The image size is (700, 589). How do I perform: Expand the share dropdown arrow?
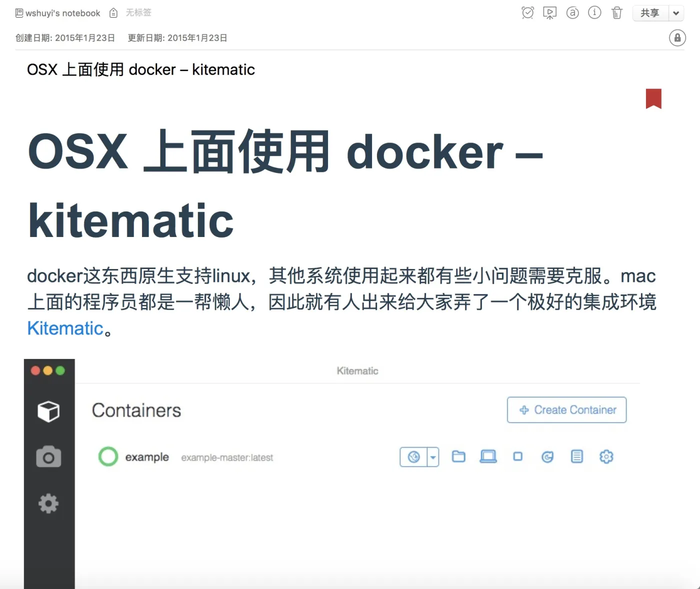tap(676, 13)
